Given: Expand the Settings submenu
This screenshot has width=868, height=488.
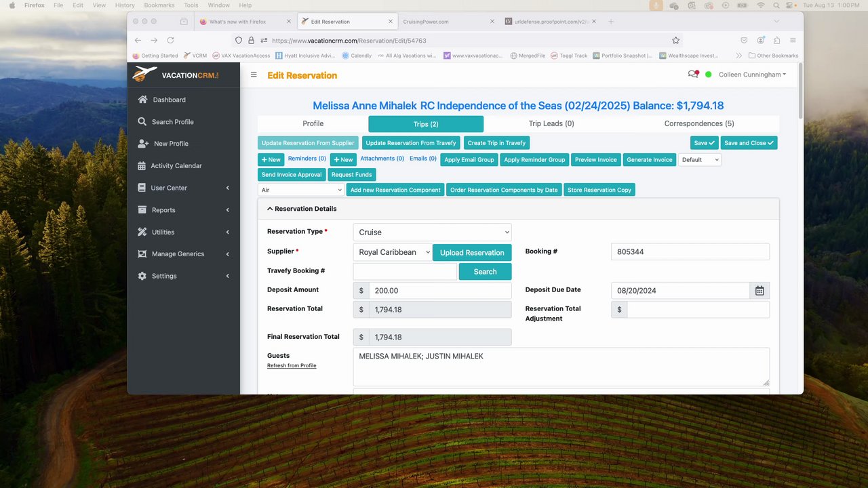Looking at the screenshot, I should 227,276.
